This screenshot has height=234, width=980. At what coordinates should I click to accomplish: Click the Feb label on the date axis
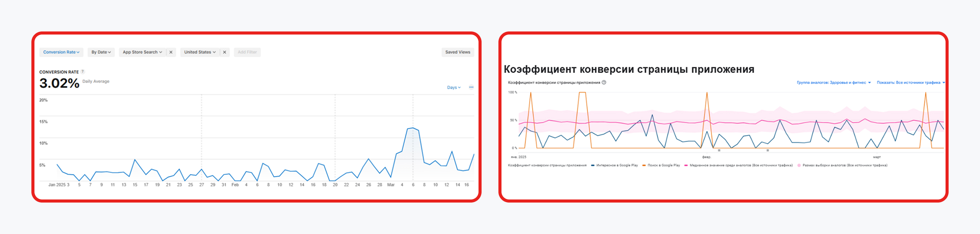pyautogui.click(x=235, y=185)
